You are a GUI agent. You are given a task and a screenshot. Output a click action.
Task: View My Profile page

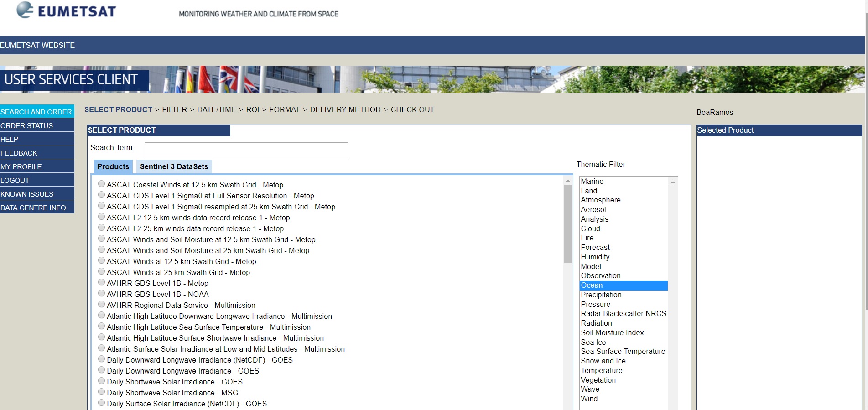(37, 166)
